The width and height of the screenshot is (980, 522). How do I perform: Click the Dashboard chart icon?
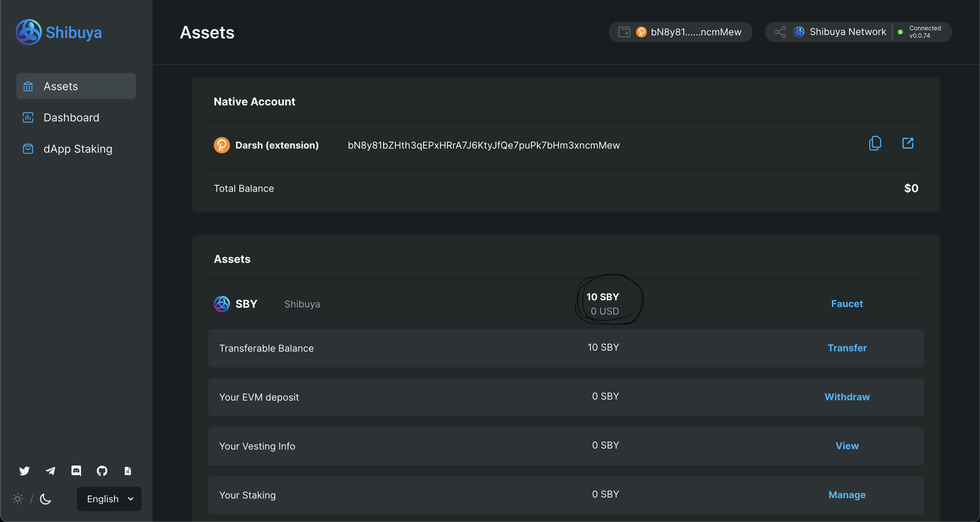tap(28, 117)
